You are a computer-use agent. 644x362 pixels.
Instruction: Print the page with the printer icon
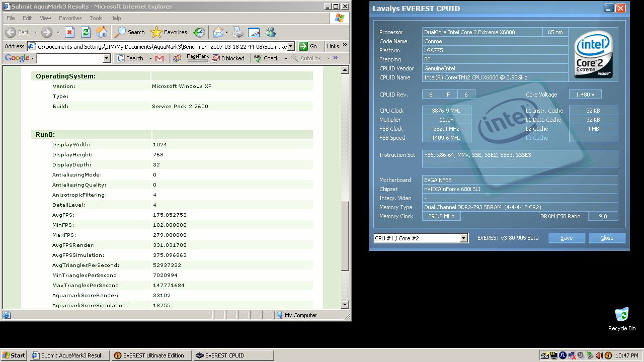tap(238, 32)
